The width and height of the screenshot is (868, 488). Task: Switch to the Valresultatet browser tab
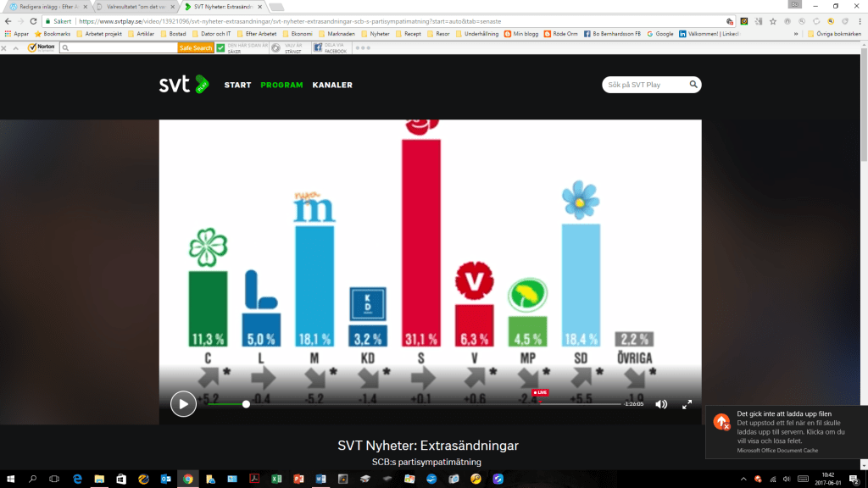133,7
